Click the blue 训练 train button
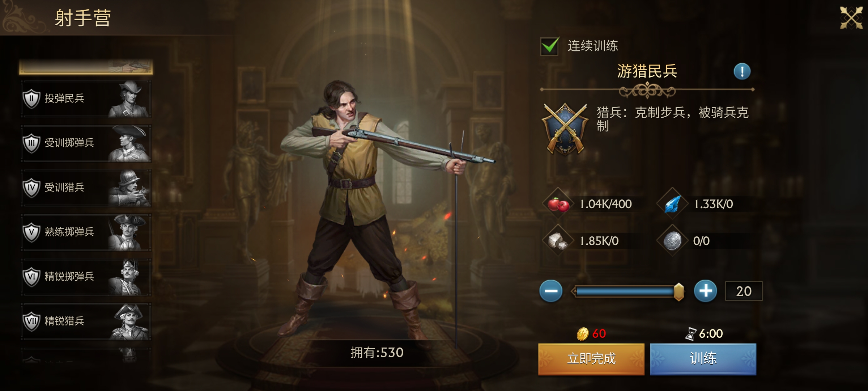Screen dimensions: 868x391 pyautogui.click(x=703, y=359)
